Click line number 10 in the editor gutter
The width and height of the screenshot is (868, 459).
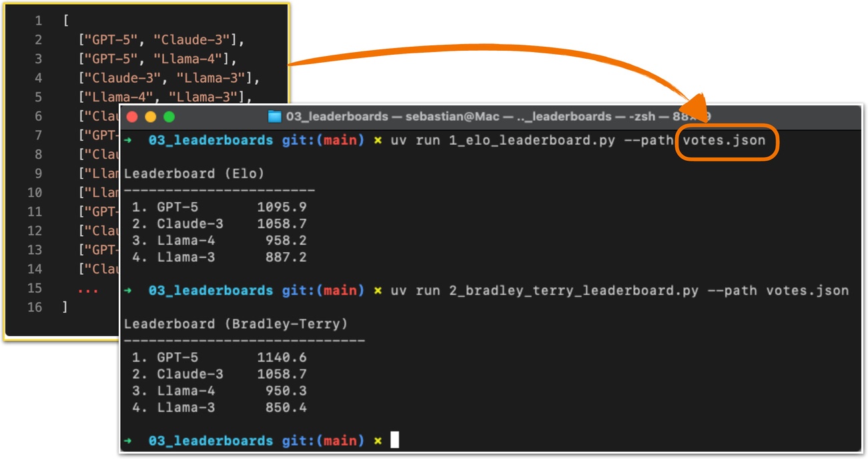click(x=35, y=193)
